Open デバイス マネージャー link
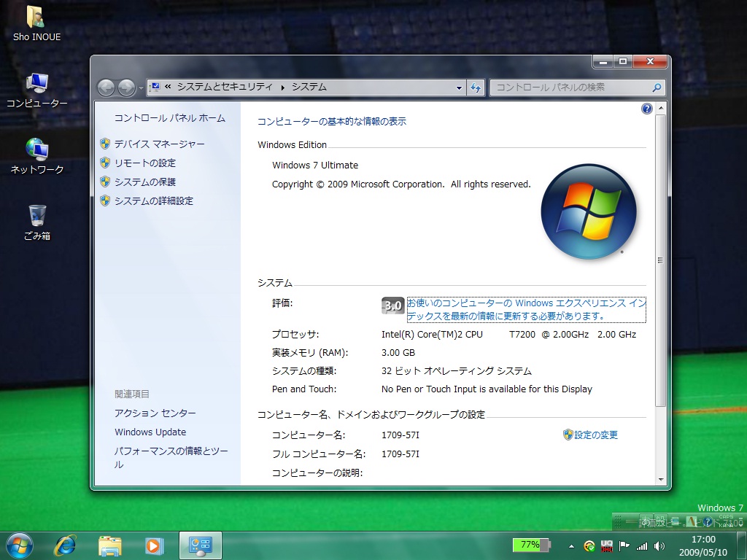 [159, 144]
